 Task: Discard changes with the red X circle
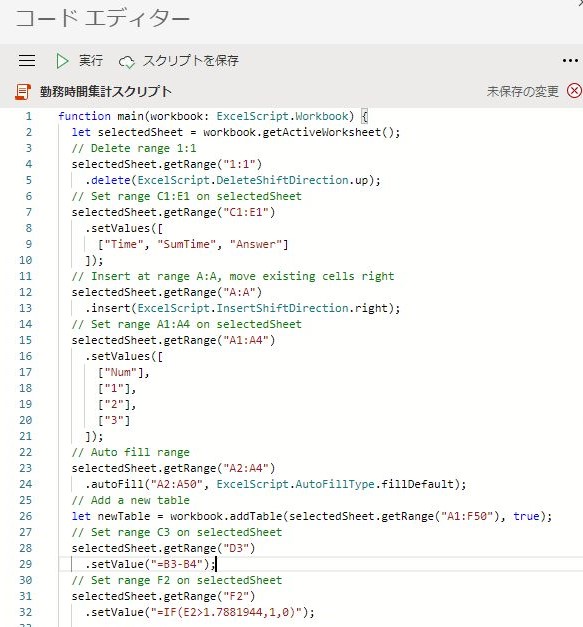click(x=574, y=91)
